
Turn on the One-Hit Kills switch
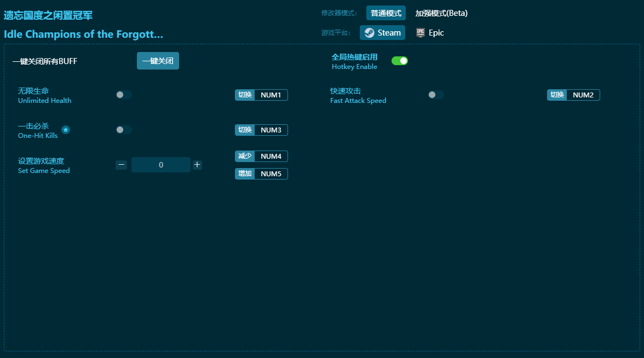coord(124,130)
